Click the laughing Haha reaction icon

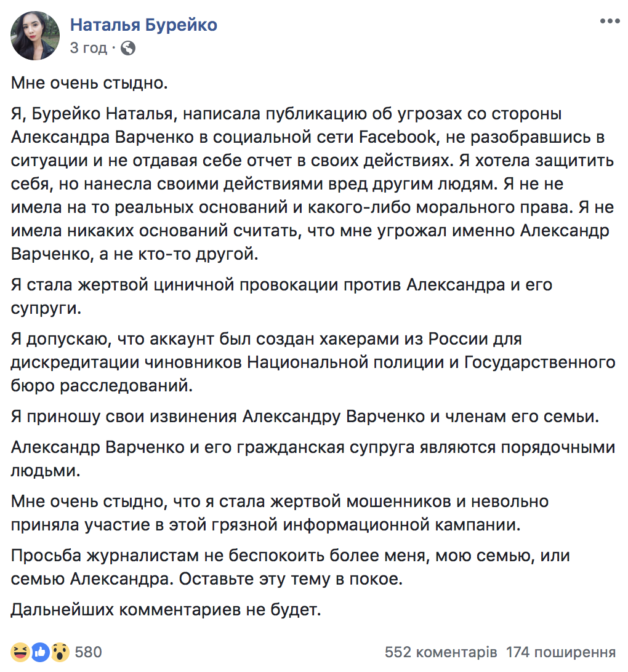pos(20,652)
